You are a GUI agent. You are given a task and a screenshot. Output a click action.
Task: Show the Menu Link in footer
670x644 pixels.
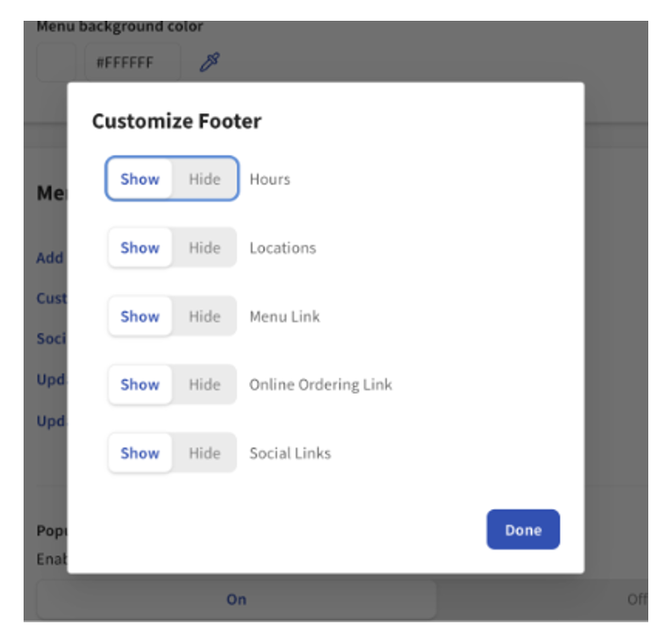pos(140,316)
